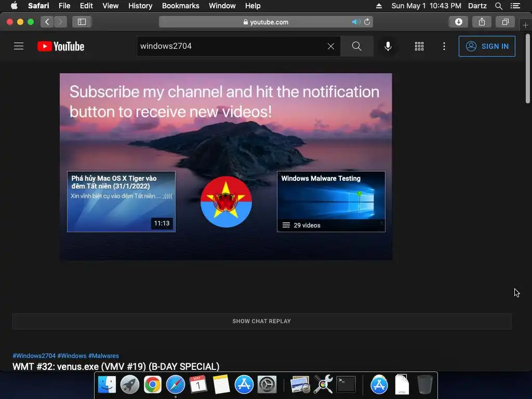Open Finder from the Dock
This screenshot has width=532, height=399.
107,385
